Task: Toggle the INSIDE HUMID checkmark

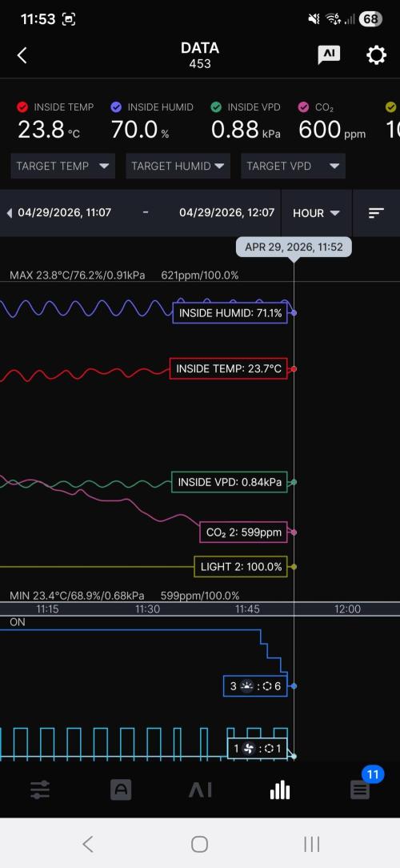Action: click(116, 106)
